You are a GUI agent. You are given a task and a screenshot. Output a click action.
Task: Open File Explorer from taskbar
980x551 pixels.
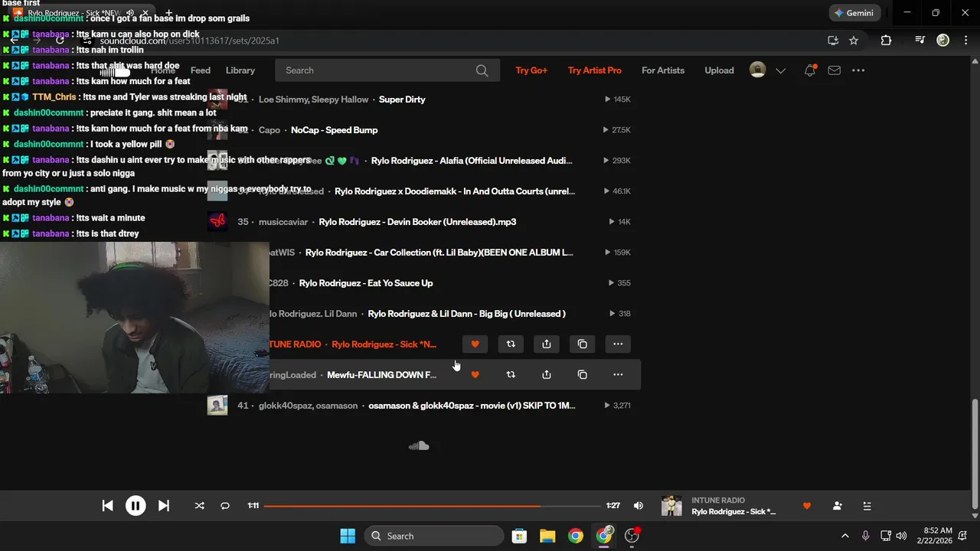[x=547, y=536]
